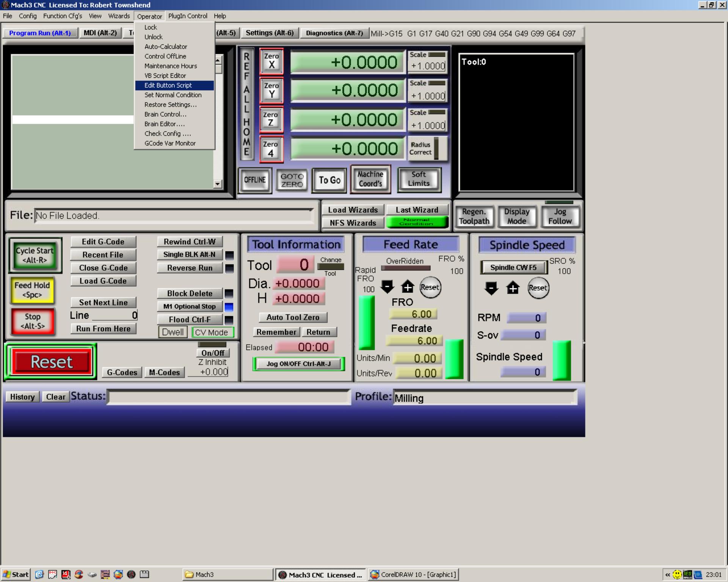
Task: Decrease feed rate override with minus arrow
Action: click(387, 287)
